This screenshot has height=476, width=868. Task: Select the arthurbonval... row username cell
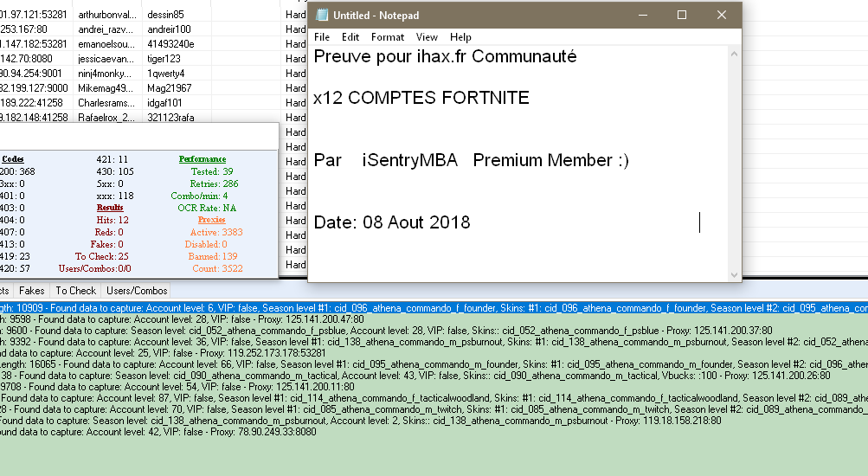tap(106, 15)
